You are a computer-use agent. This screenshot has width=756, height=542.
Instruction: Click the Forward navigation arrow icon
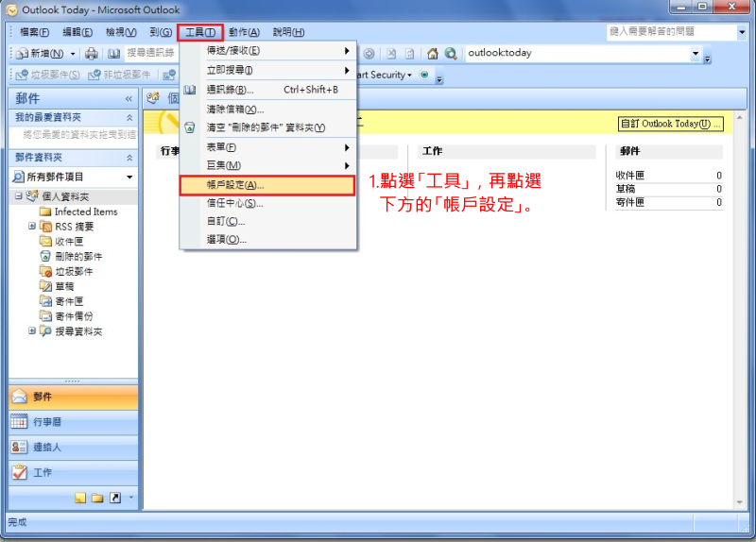pos(369,54)
